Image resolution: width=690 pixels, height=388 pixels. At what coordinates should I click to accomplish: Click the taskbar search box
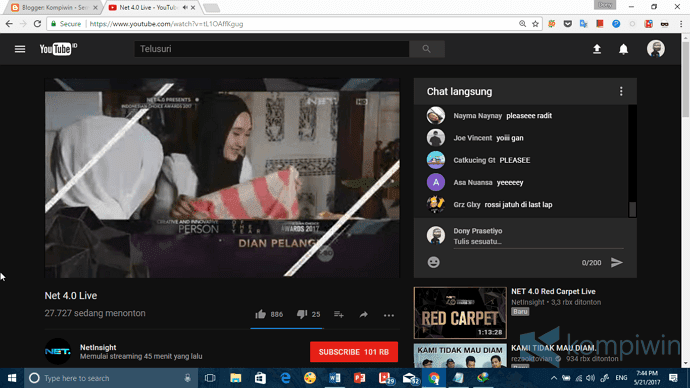[111, 378]
